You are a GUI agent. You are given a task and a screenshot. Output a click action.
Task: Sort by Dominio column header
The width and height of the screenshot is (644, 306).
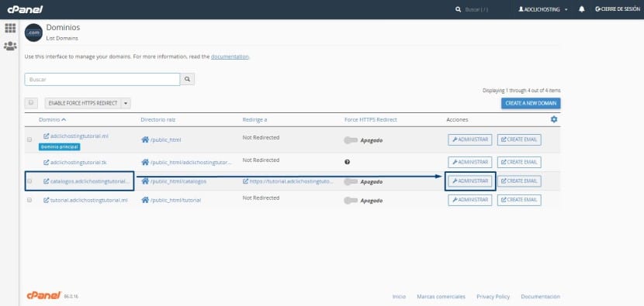click(x=52, y=120)
